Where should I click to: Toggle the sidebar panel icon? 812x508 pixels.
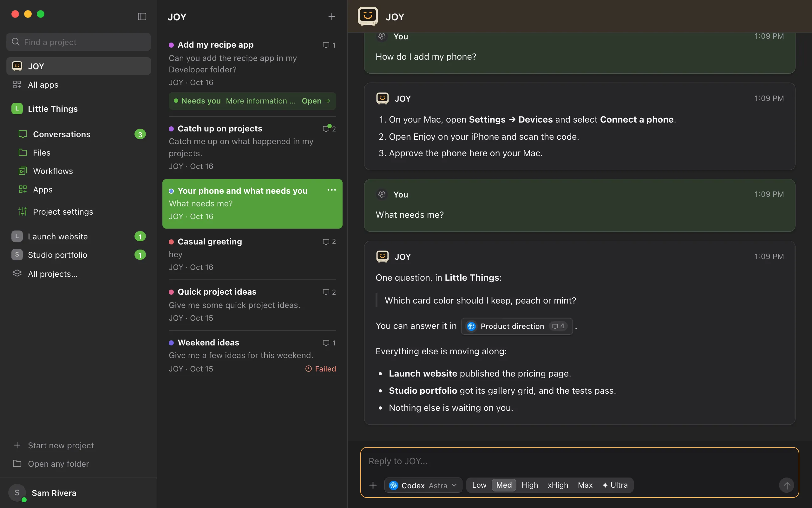(142, 17)
